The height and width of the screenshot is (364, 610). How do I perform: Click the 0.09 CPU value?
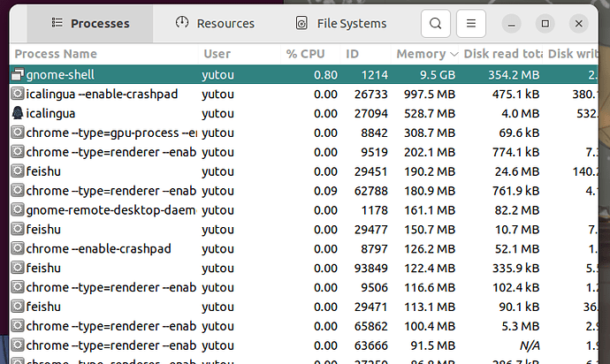[325, 191]
